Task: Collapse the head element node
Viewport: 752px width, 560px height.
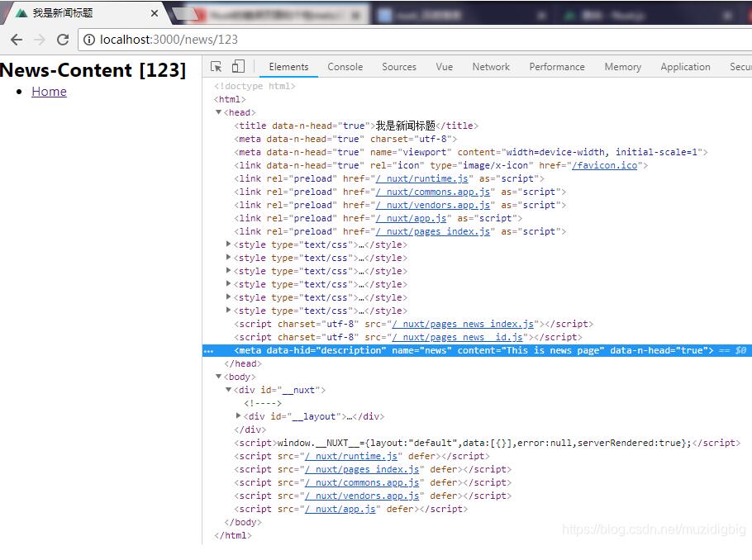Action: [x=219, y=112]
